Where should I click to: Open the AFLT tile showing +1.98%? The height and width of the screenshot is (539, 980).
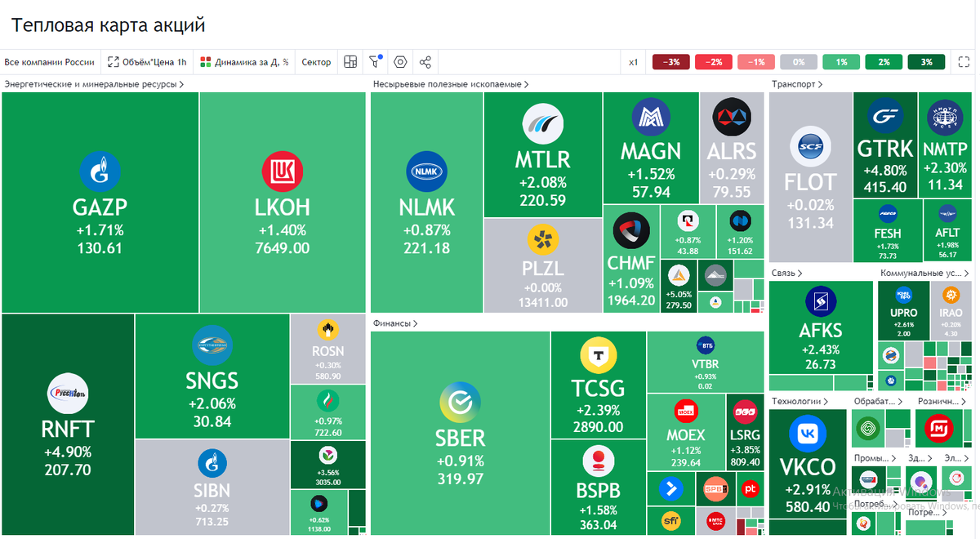click(947, 230)
